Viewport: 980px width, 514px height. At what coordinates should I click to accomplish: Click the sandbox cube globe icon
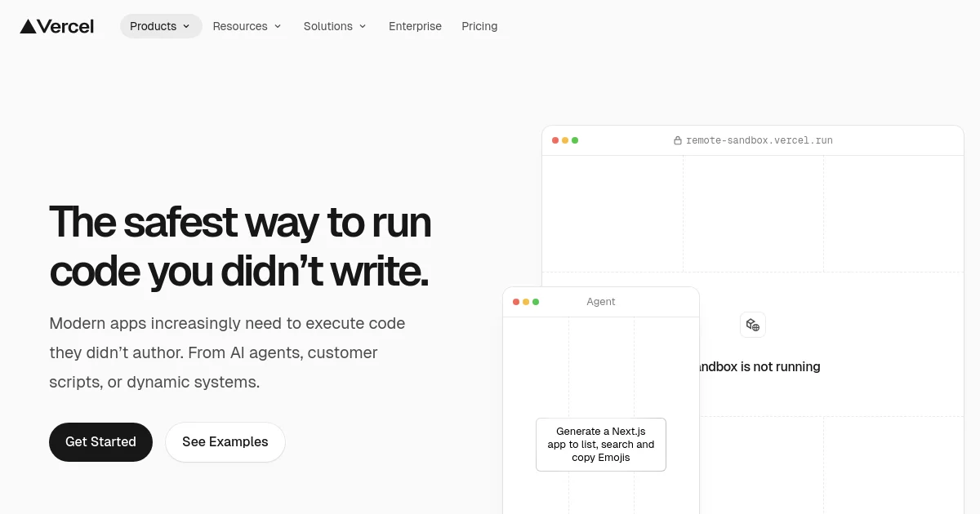[753, 325]
